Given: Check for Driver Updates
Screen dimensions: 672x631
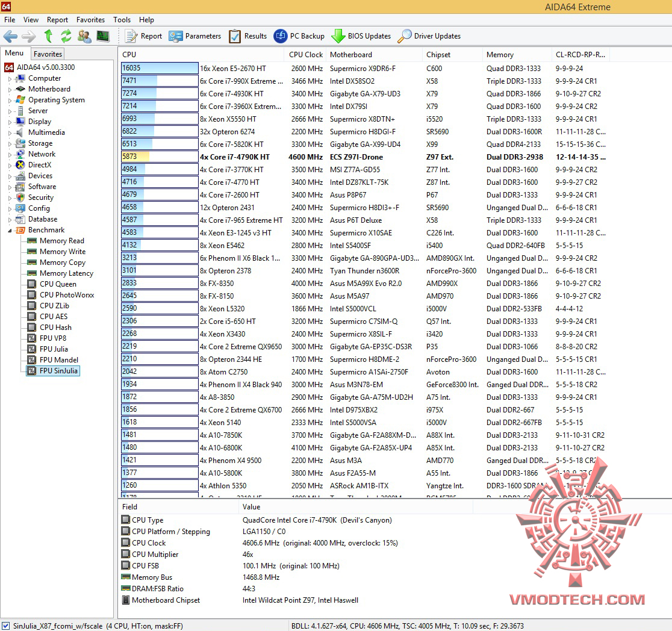Looking at the screenshot, I should pyautogui.click(x=429, y=37).
